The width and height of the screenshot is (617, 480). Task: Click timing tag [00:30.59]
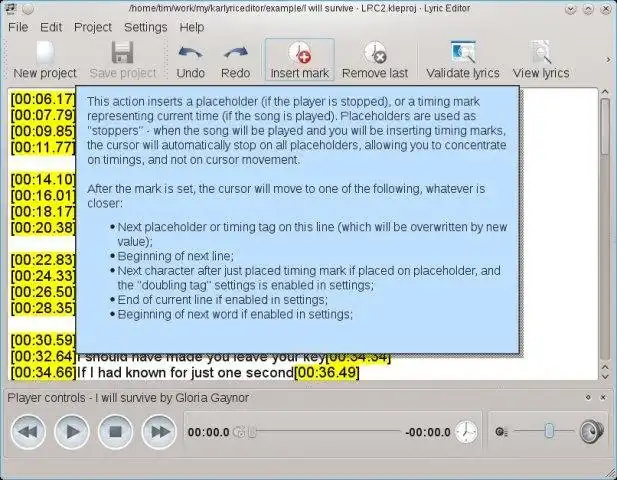43,340
